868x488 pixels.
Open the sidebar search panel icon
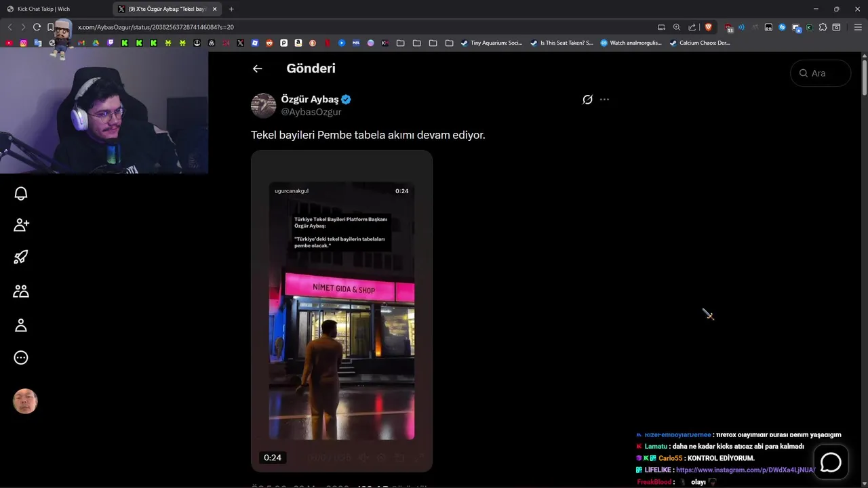coord(836,27)
